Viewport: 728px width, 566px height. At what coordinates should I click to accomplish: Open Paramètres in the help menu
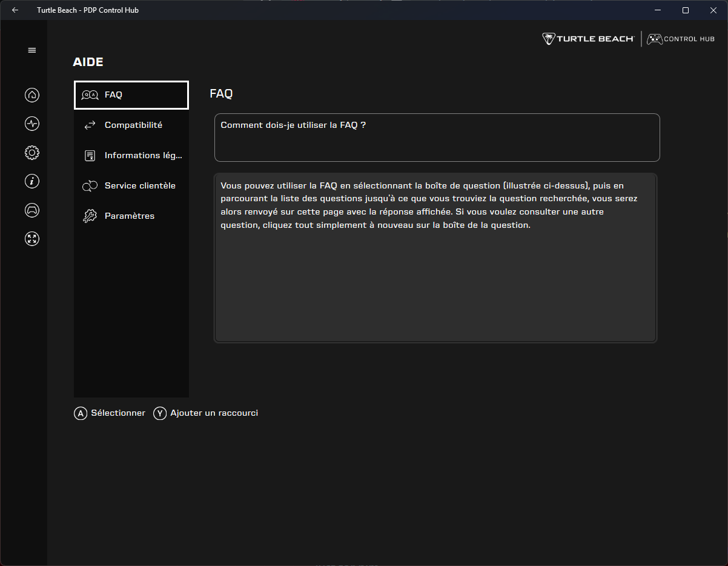click(131, 216)
